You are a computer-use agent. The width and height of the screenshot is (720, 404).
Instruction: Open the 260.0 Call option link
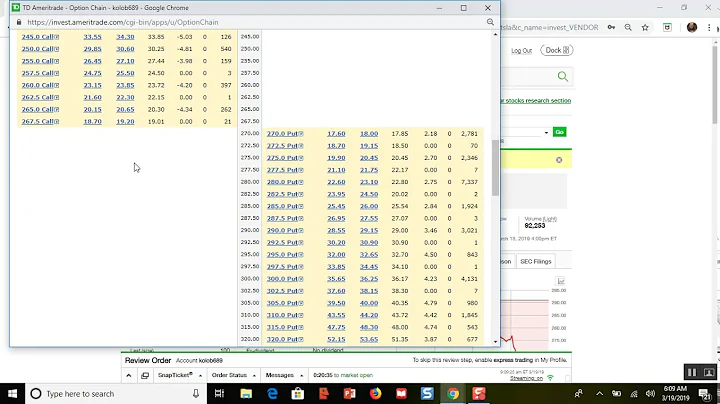(40, 85)
